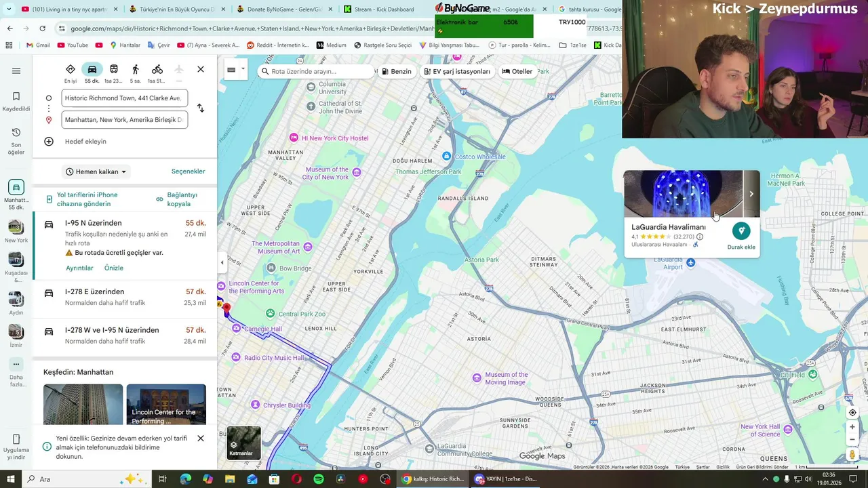This screenshot has width=868, height=488.
Task: Click the Rota üzerinde arayın search box
Action: coord(317,71)
